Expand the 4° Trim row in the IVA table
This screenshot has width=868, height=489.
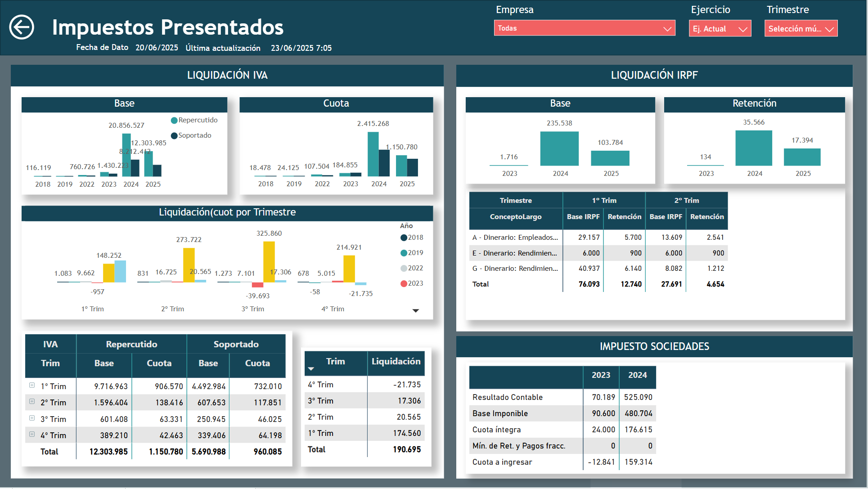[31, 435]
